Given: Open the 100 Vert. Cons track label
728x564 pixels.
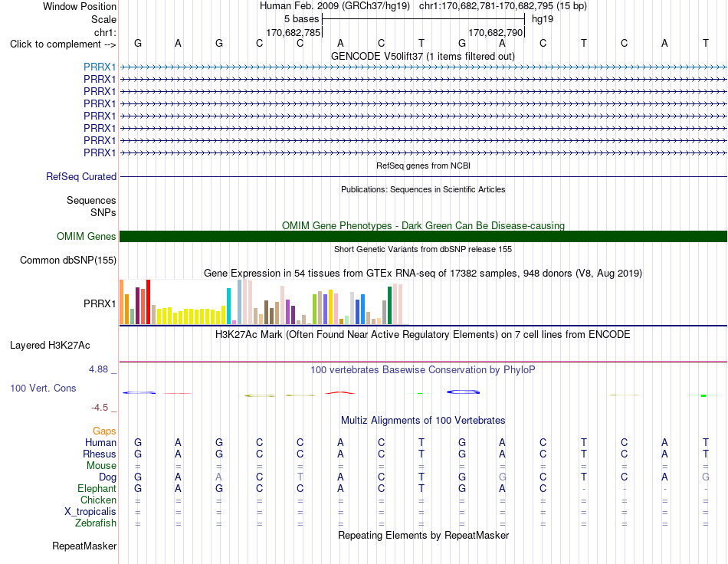Looking at the screenshot, I should click(43, 388).
